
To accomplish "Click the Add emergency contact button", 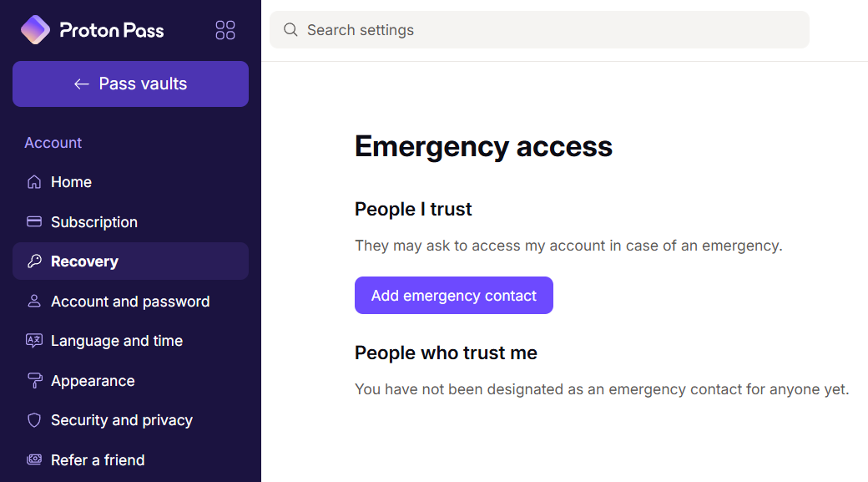I will point(453,295).
